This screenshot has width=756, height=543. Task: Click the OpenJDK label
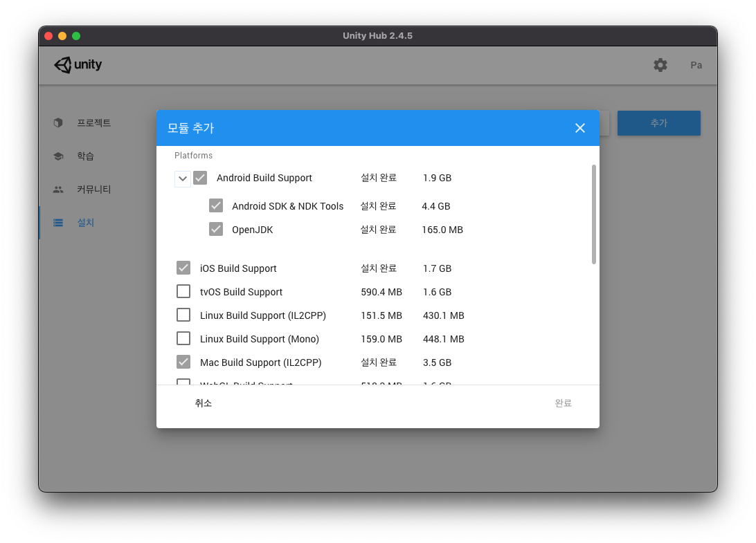pos(252,230)
